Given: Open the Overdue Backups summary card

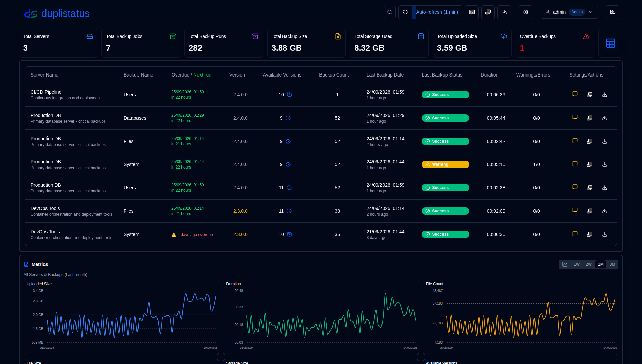Looking at the screenshot, I should pos(555,43).
